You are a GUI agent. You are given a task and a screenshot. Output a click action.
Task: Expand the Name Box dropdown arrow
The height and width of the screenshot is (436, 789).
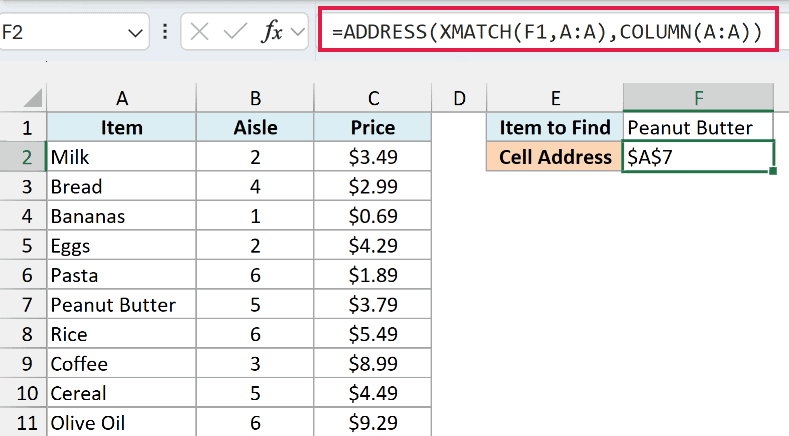tap(135, 33)
